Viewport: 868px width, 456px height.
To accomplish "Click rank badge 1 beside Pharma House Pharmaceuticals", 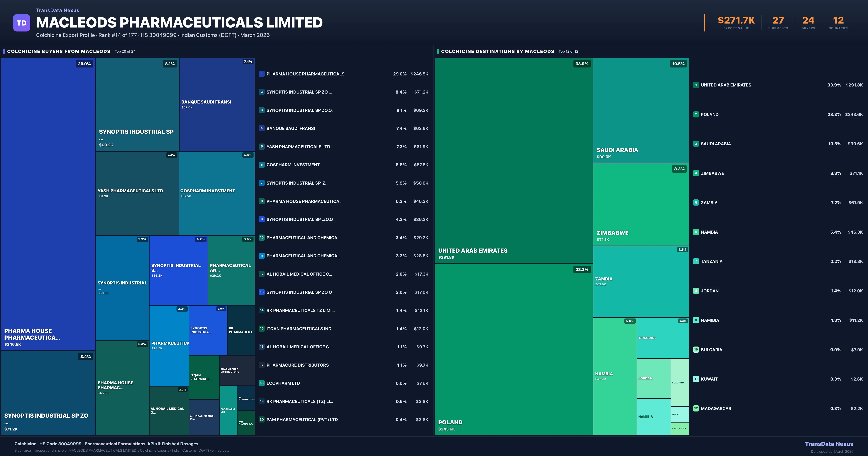I will (x=261, y=74).
